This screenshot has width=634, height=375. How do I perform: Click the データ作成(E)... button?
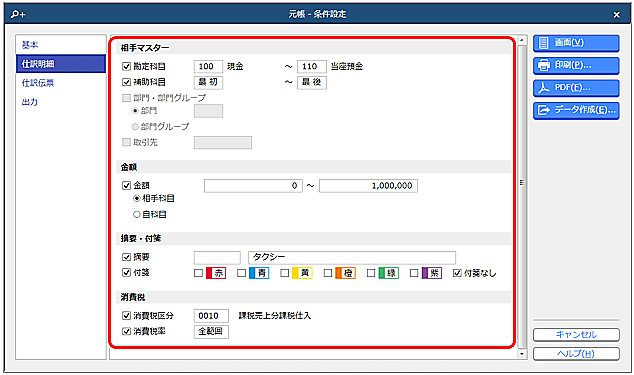coord(576,110)
